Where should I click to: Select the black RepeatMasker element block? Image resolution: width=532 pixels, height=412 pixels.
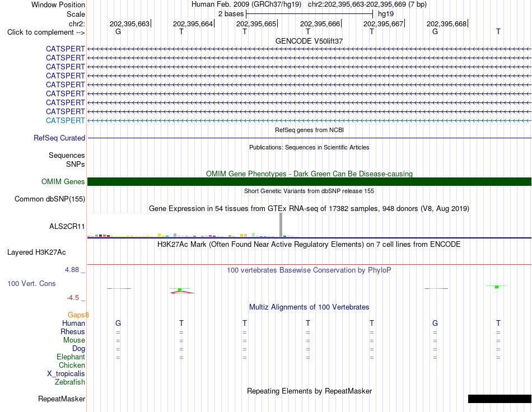(500, 399)
